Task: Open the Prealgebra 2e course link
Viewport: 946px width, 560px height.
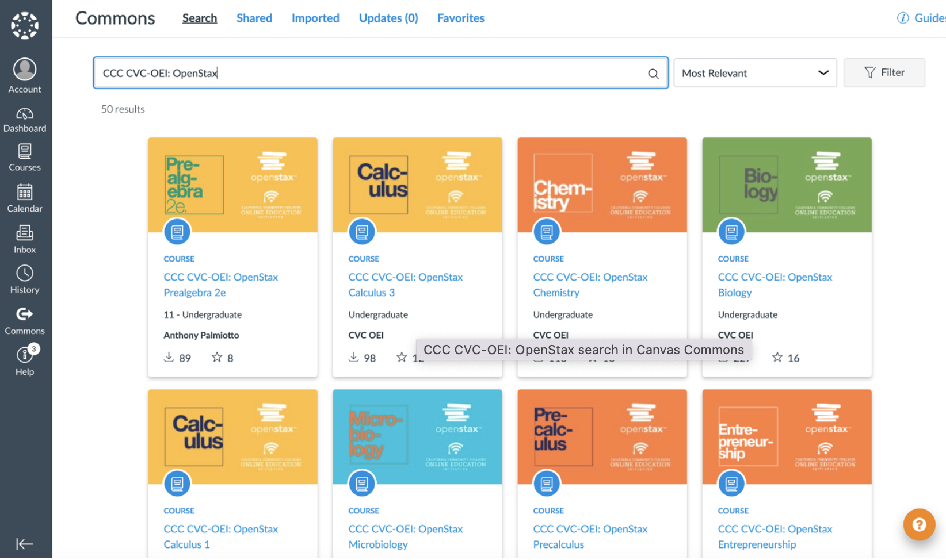Action: [x=221, y=285]
